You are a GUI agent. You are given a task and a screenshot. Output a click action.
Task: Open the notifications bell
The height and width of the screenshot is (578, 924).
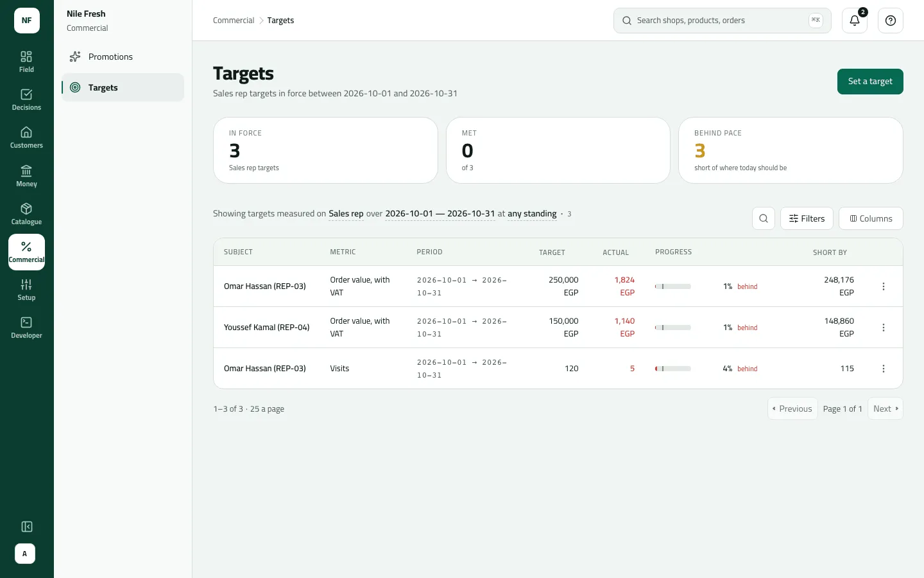[855, 21]
